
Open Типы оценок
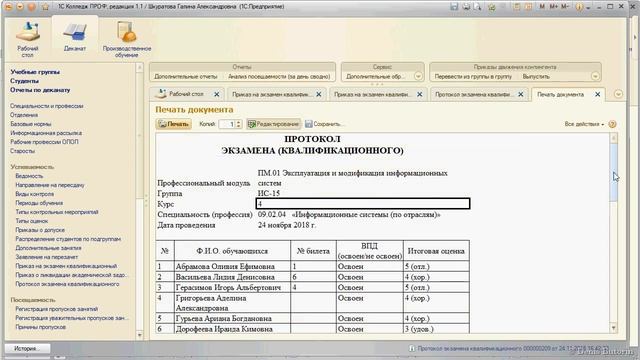[31, 221]
